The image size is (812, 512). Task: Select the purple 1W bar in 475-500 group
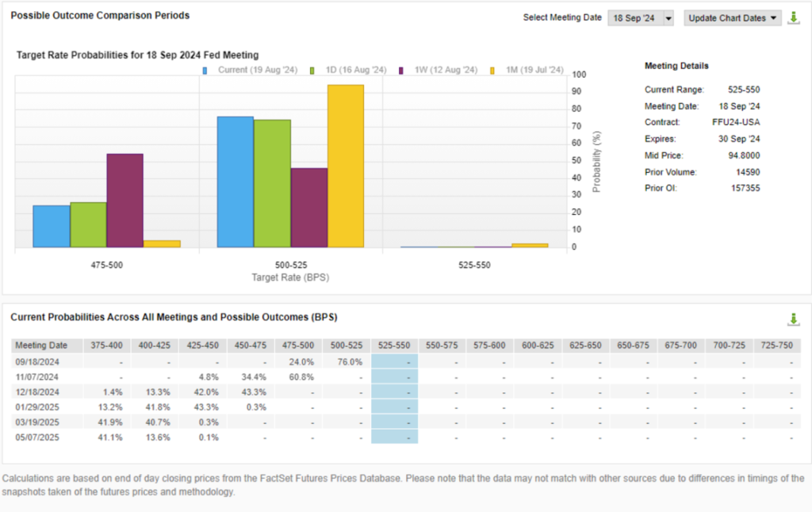(124, 201)
